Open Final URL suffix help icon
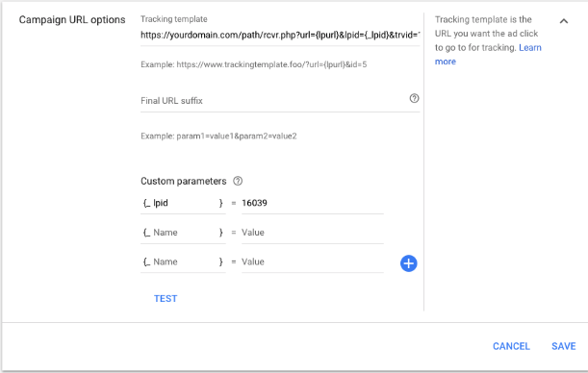Viewport: 588px width, 373px height. 414,98
